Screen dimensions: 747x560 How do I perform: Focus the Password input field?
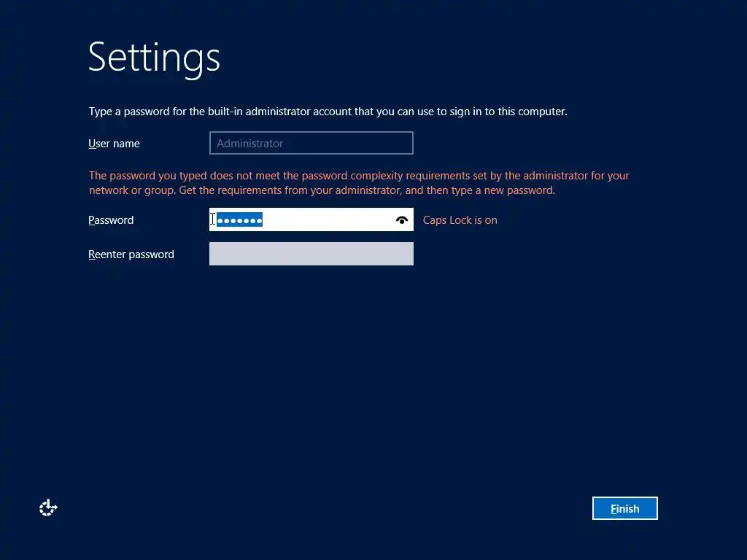click(311, 219)
